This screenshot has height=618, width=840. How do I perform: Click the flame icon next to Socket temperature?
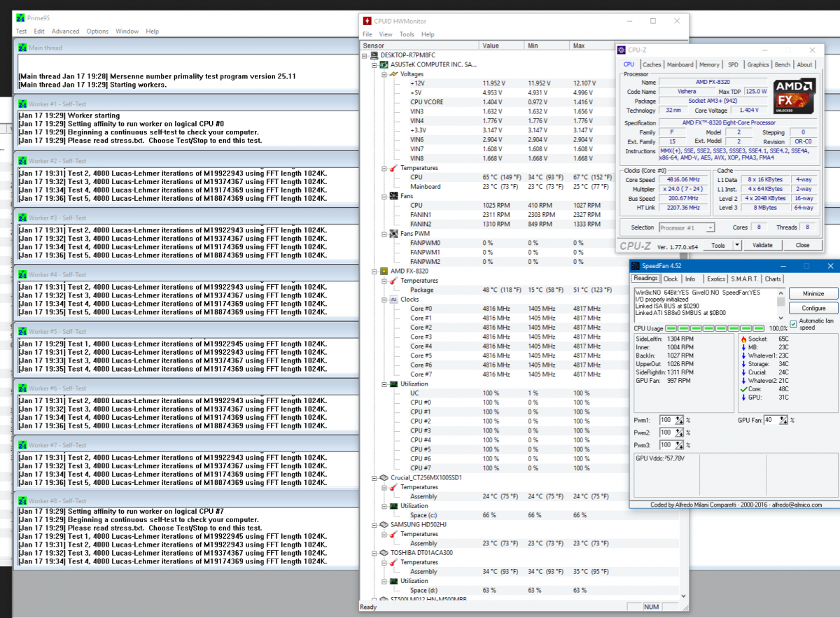click(x=743, y=339)
